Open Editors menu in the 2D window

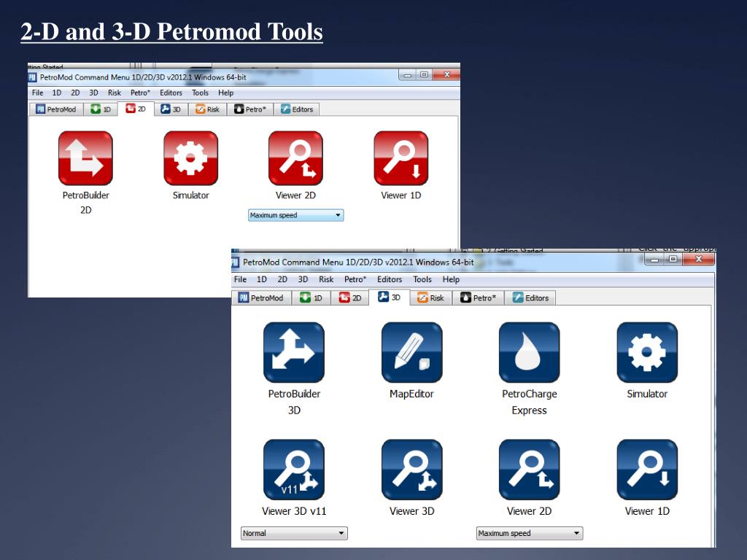coord(171,93)
